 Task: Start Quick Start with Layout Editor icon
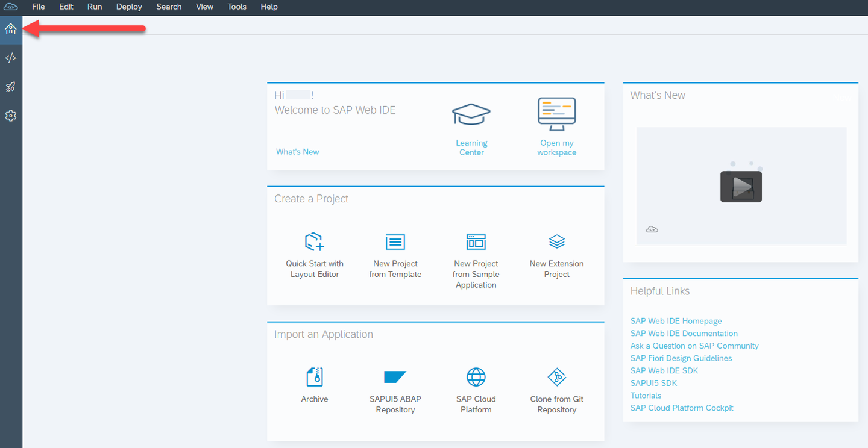point(315,242)
